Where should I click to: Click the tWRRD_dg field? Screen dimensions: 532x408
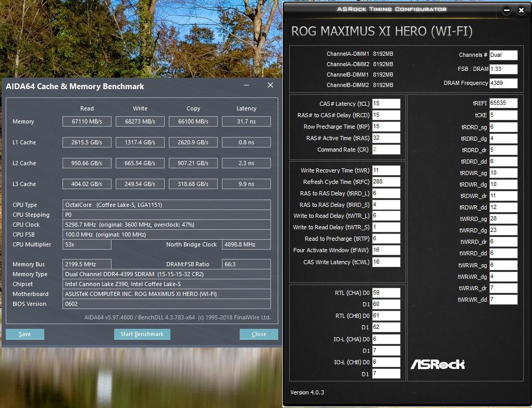coord(503,230)
